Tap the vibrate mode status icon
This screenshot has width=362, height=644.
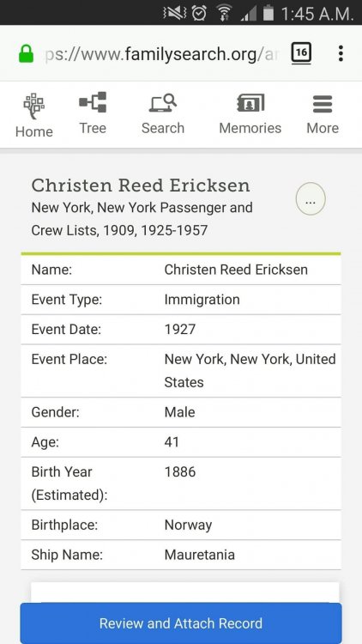(x=174, y=13)
